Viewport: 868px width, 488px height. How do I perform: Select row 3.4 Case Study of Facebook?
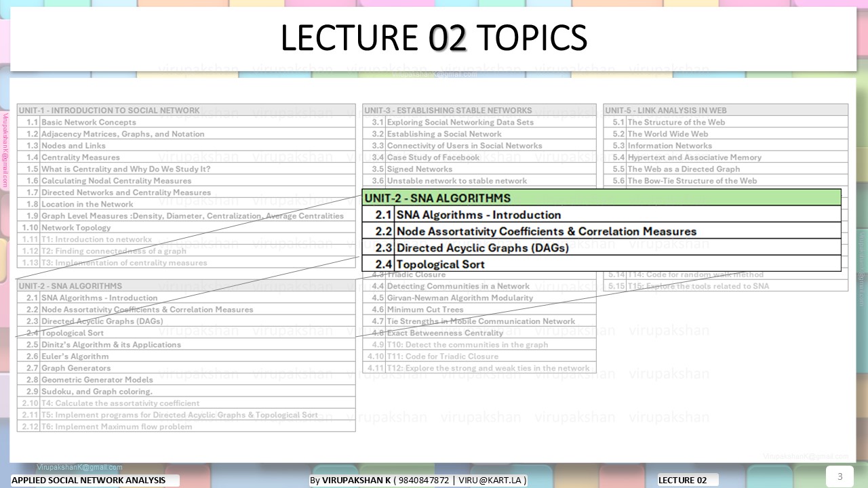pyautogui.click(x=479, y=157)
